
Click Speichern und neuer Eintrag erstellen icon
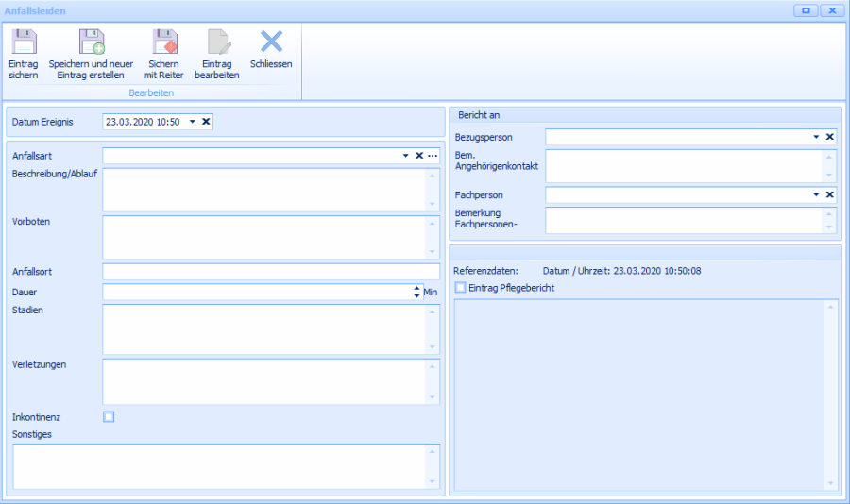91,43
